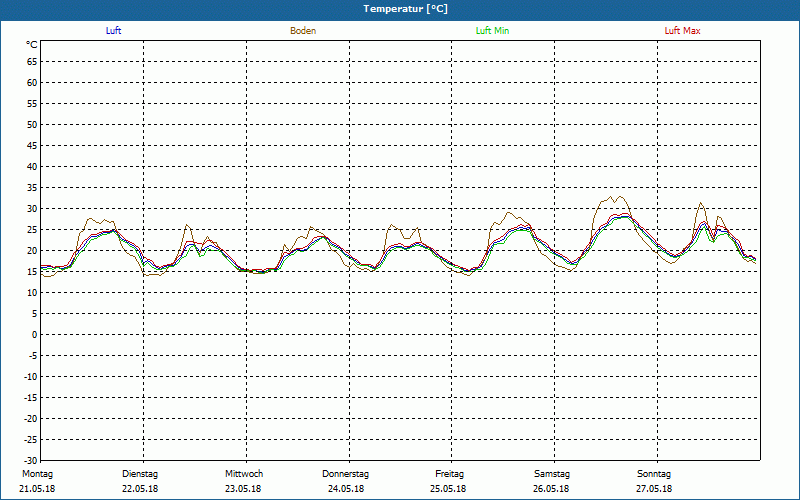Click the 26.05.18 date label
This screenshot has width=800, height=500.
pos(552,489)
